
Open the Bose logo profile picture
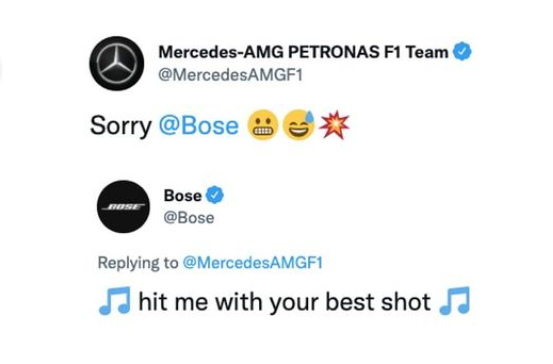click(123, 207)
